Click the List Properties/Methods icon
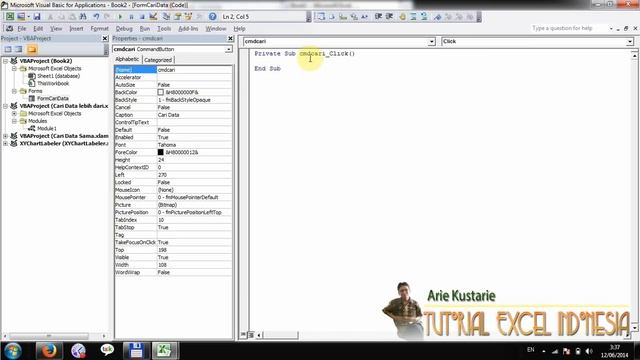This screenshot has width=640, height=360. click(x=321, y=17)
